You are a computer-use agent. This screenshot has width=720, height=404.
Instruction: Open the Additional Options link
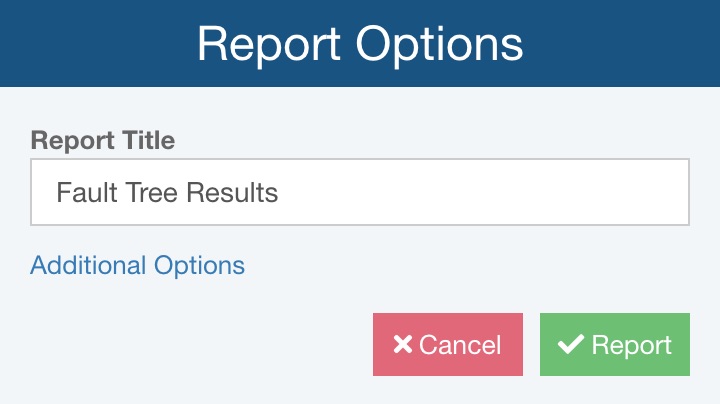(x=138, y=265)
